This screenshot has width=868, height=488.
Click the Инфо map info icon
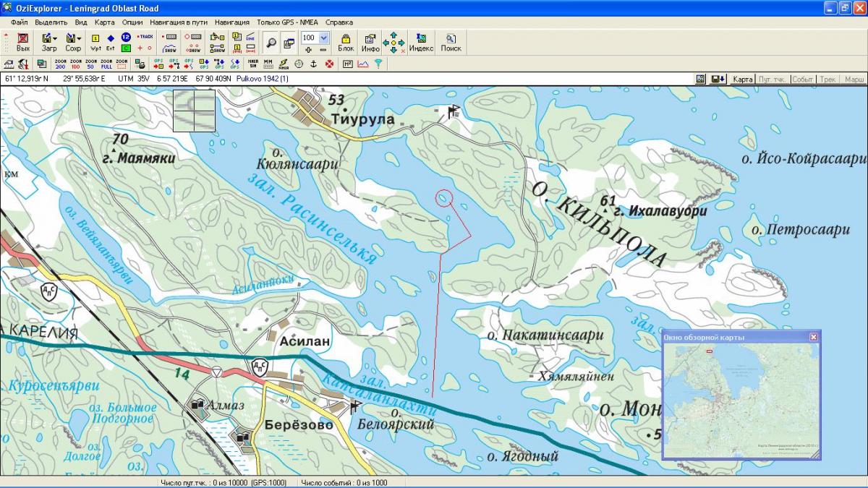[x=370, y=42]
